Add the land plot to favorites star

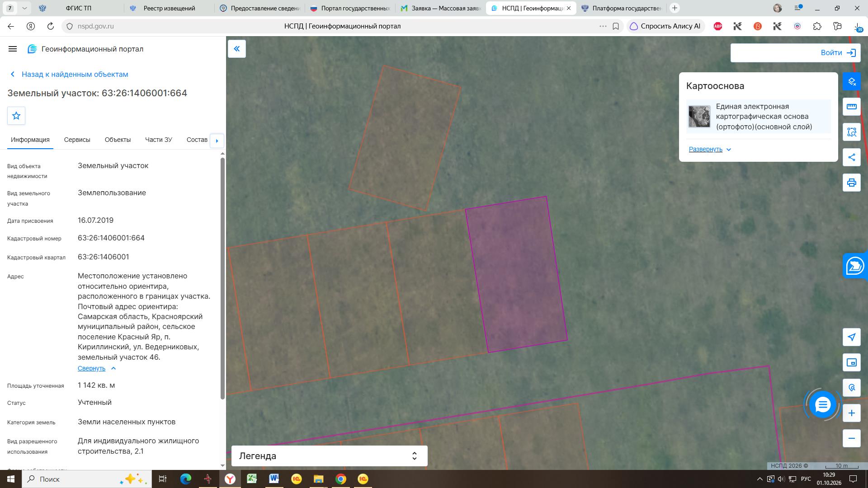pyautogui.click(x=16, y=116)
